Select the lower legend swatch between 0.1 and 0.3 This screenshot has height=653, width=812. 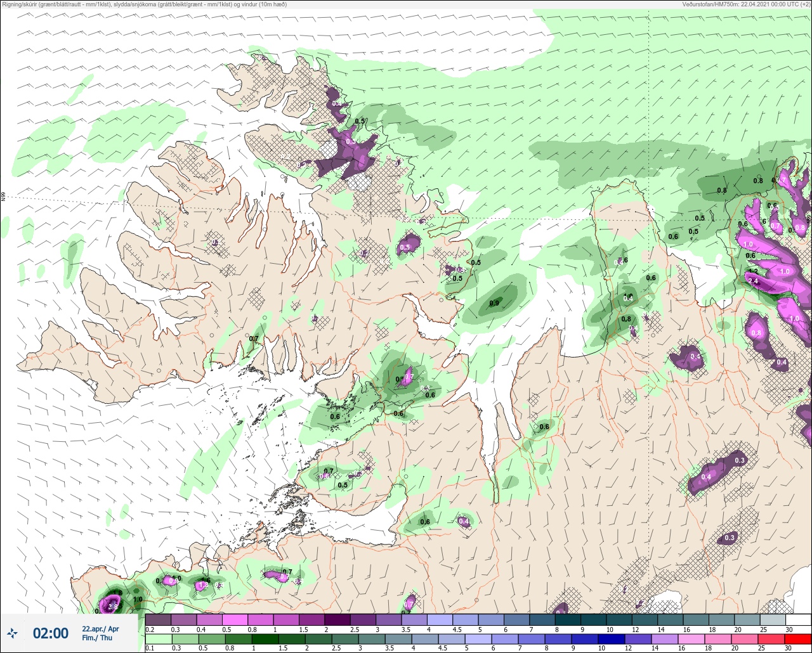click(158, 638)
